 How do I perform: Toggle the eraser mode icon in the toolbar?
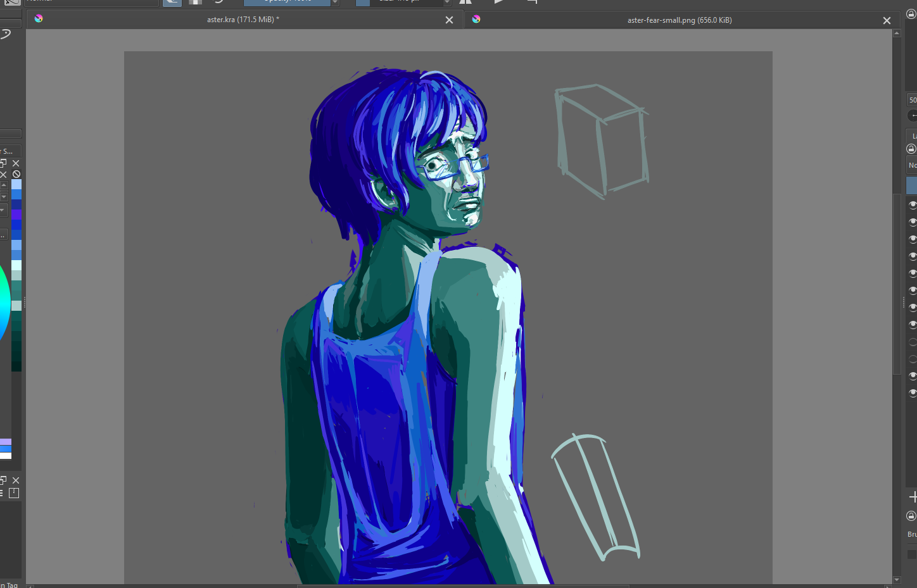(x=172, y=2)
